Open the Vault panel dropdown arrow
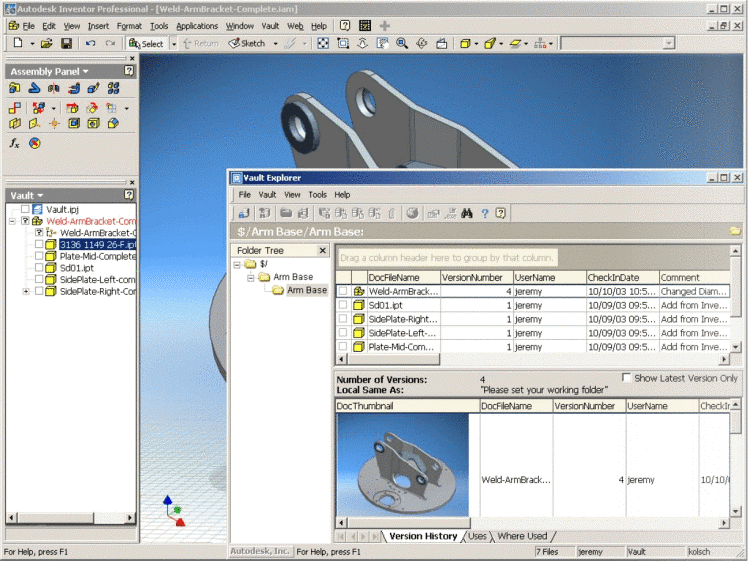The width and height of the screenshot is (748, 562). (x=40, y=196)
